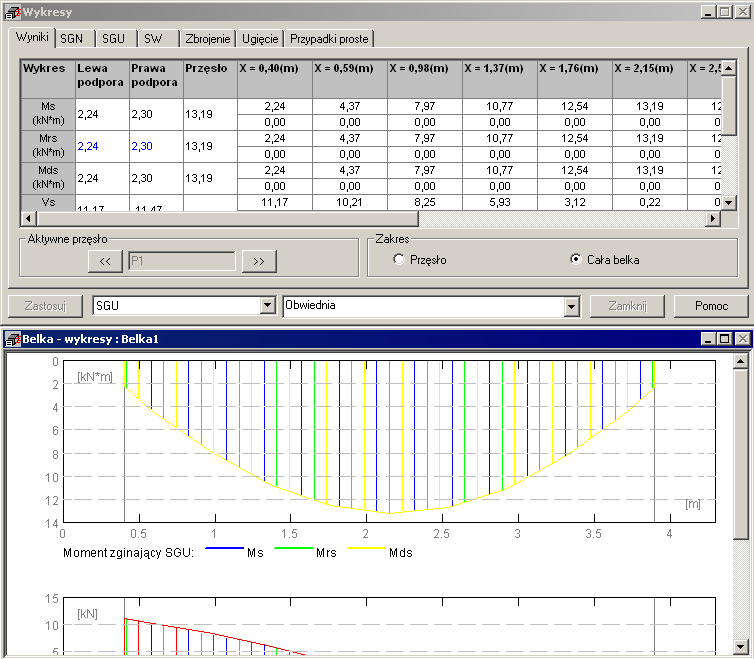The image size is (754, 659).
Task: Open the SGU combo box dropdown
Action: pos(267,305)
